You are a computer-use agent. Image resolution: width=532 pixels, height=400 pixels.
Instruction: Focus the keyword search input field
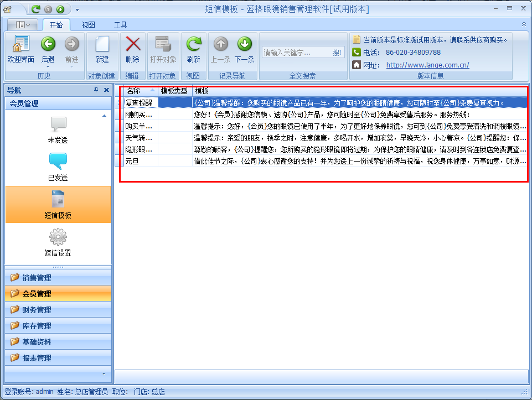tap(296, 53)
